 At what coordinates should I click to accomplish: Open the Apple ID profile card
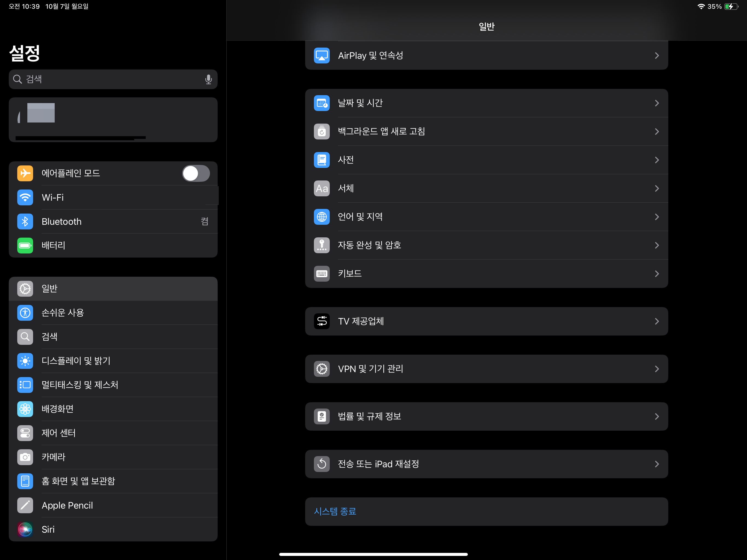click(x=113, y=120)
